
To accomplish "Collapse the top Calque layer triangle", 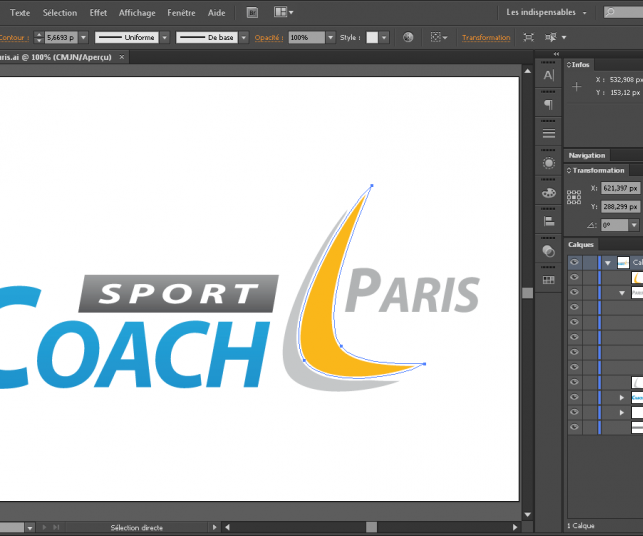I will pyautogui.click(x=608, y=263).
